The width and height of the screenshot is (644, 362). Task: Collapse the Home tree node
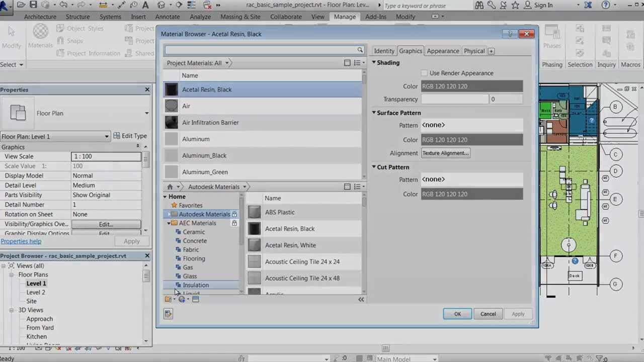click(x=165, y=197)
